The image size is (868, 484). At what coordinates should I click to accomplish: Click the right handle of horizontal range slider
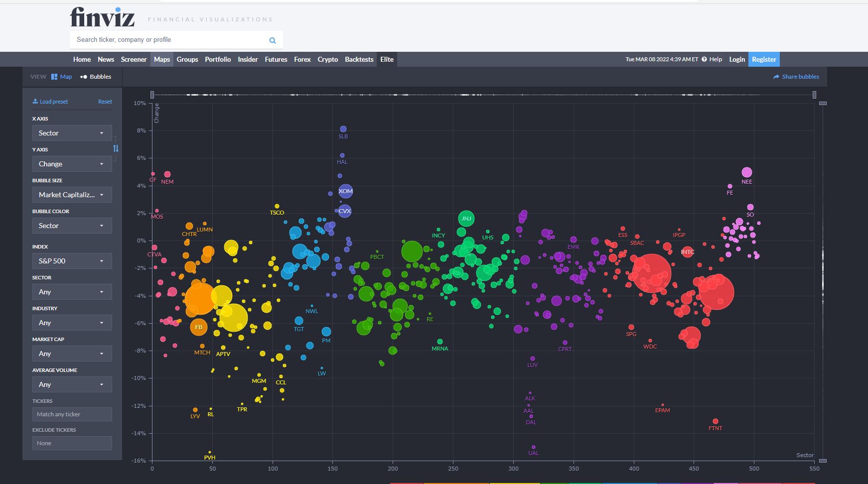[814, 95]
